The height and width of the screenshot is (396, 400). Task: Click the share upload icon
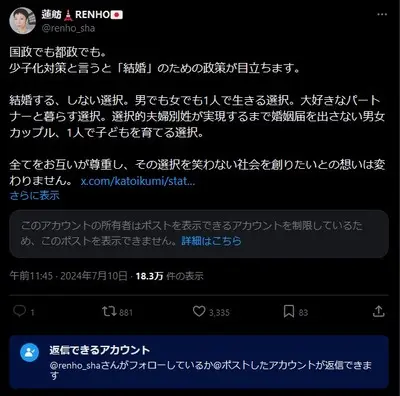[x=379, y=312]
